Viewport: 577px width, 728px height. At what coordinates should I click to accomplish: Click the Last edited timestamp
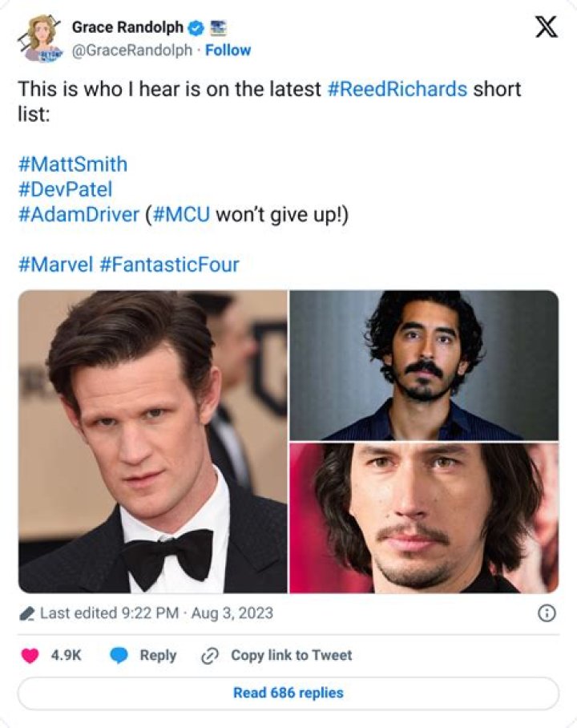tap(156, 613)
